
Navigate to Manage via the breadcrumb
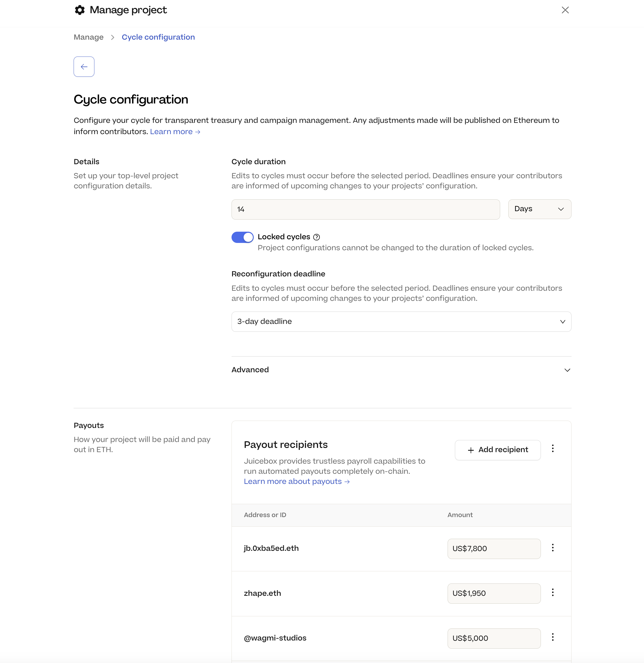pyautogui.click(x=88, y=37)
